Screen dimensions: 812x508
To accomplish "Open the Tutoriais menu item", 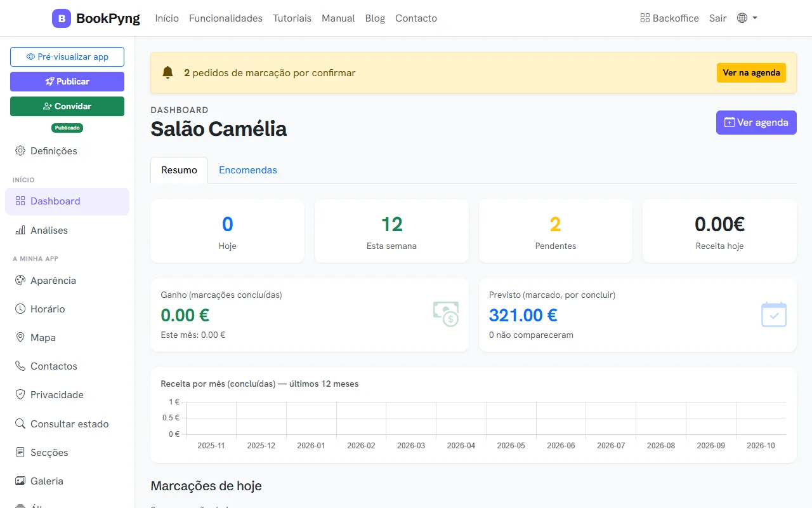I will click(292, 18).
